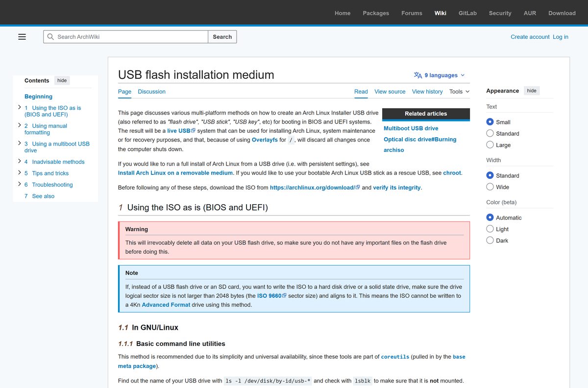The image size is (588, 388).
Task: Click the Create account link
Action: (x=530, y=37)
